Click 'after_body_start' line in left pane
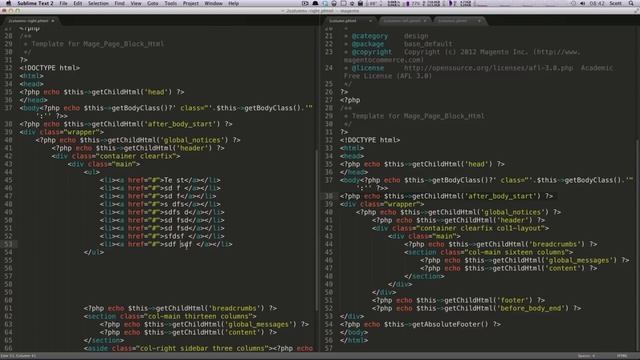Screen dimensions: 640x360 [x=126, y=124]
